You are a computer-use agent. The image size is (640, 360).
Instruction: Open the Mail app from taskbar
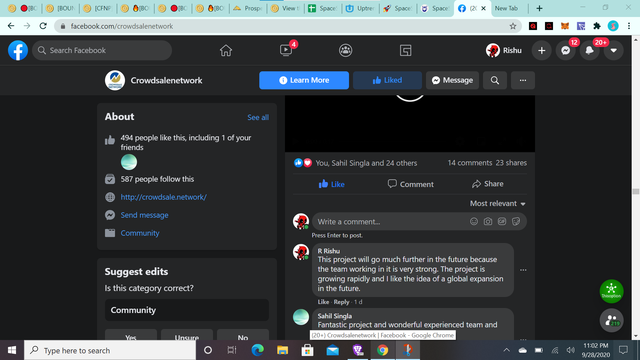tap(333, 350)
